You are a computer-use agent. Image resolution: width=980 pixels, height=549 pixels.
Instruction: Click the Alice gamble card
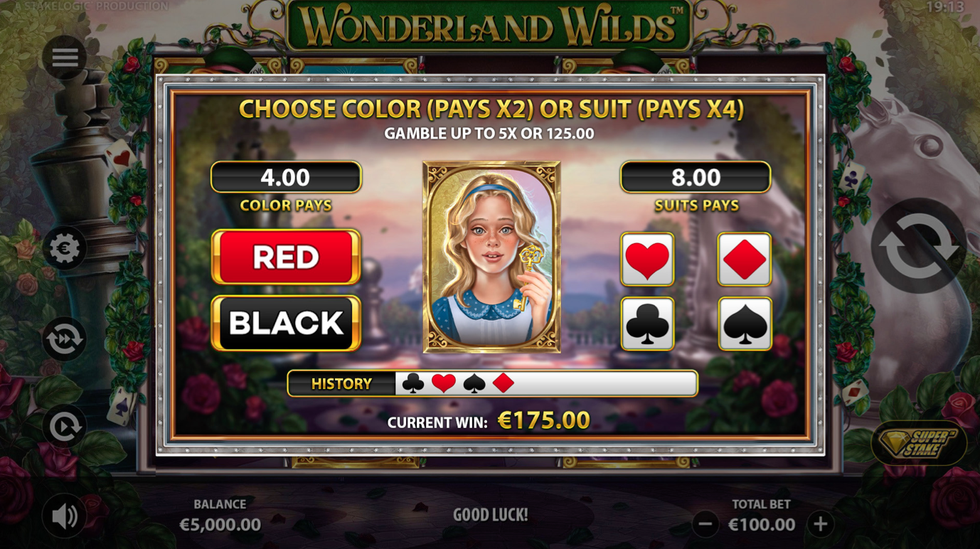click(x=491, y=257)
